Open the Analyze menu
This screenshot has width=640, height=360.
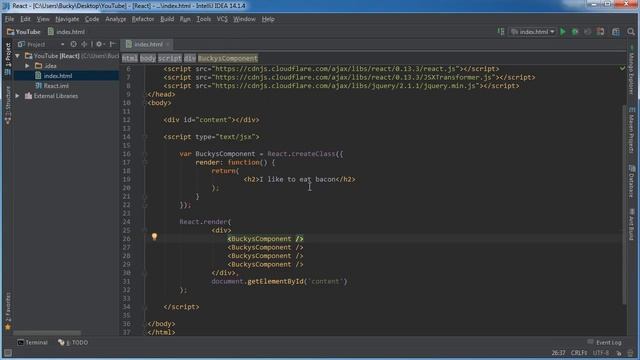coord(116,19)
